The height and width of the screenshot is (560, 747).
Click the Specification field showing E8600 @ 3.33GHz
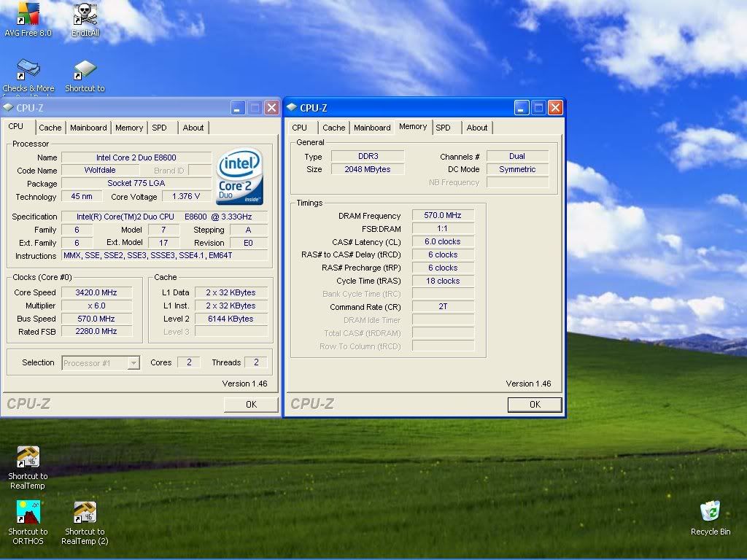tap(164, 217)
